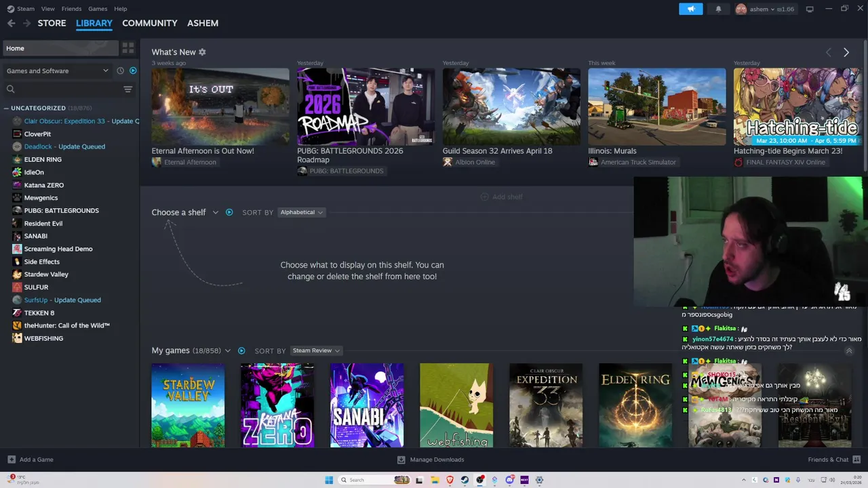Open What's New settings gear
This screenshot has width=868, height=488.
coord(202,52)
